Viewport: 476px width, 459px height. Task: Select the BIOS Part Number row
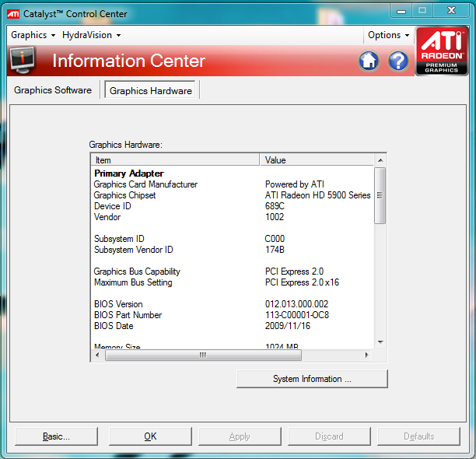point(233,315)
